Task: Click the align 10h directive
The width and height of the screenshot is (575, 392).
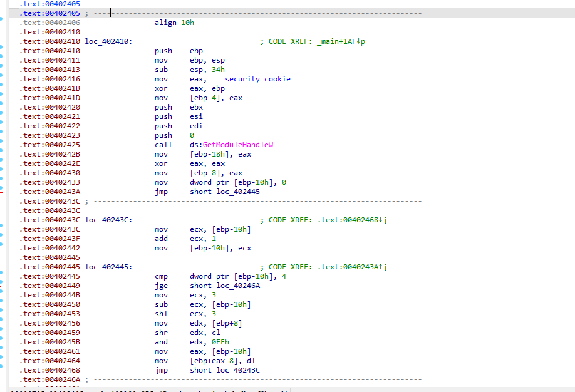Action: click(174, 23)
